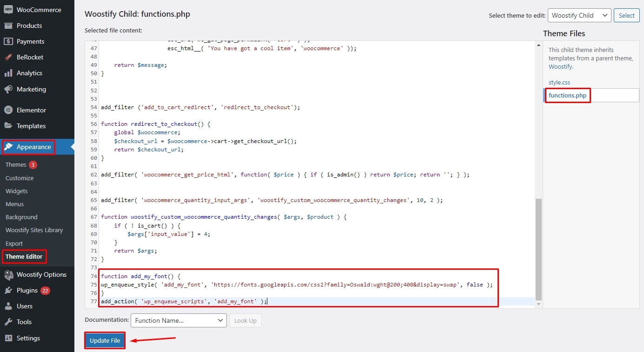
Task: Click the Themes 3 update badge
Action: pos(33,165)
